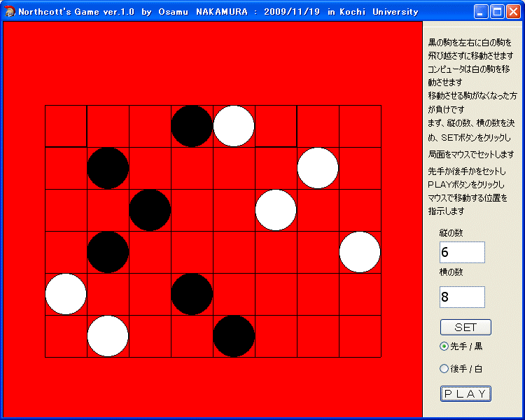Maximize the Northcott's Game window
The width and height of the screenshot is (525, 420).
tap(497, 12)
